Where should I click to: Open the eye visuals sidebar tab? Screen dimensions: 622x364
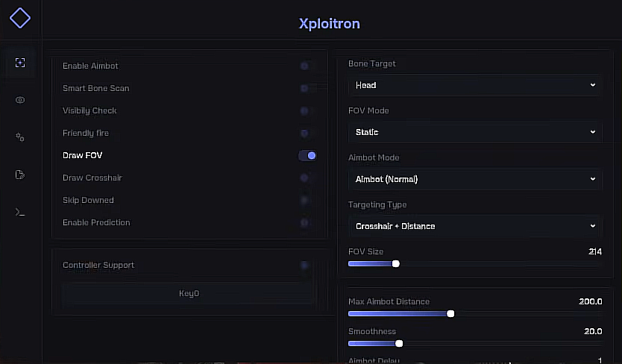pos(20,100)
